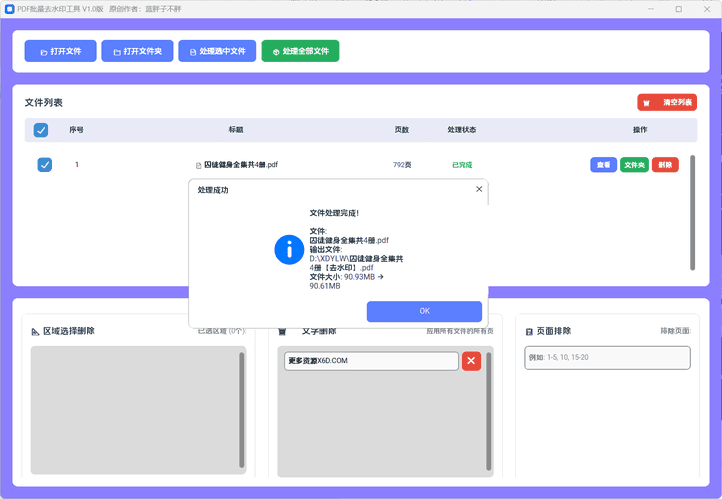The height and width of the screenshot is (499, 722).
Task: Click the blue info icon in dialog
Action: 289,250
